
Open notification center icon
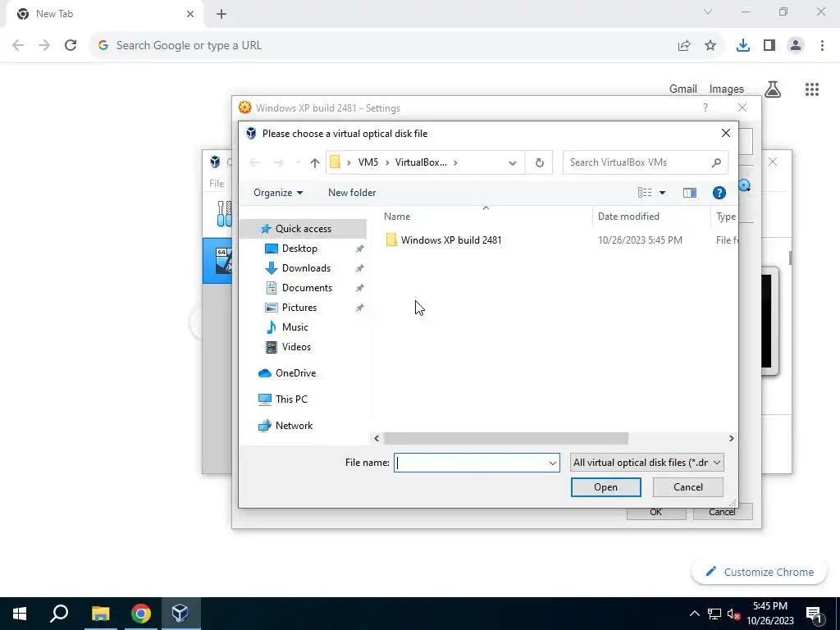pyautogui.click(x=815, y=614)
